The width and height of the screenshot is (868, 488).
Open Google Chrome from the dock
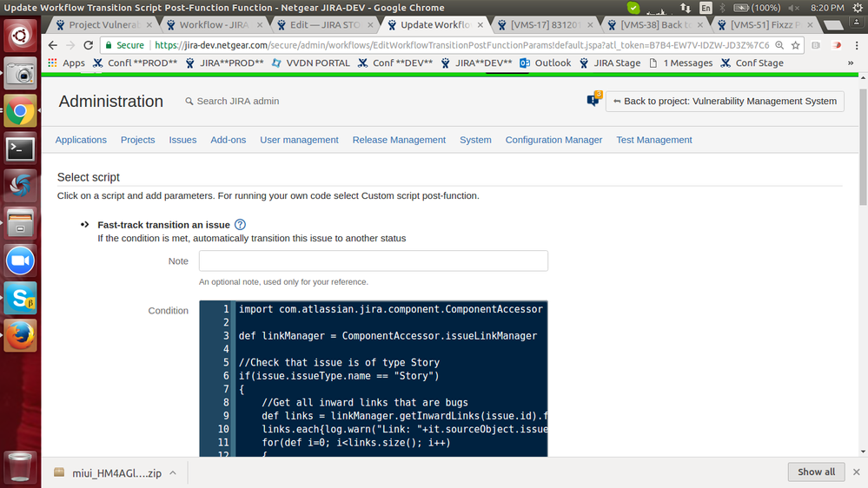(x=21, y=111)
